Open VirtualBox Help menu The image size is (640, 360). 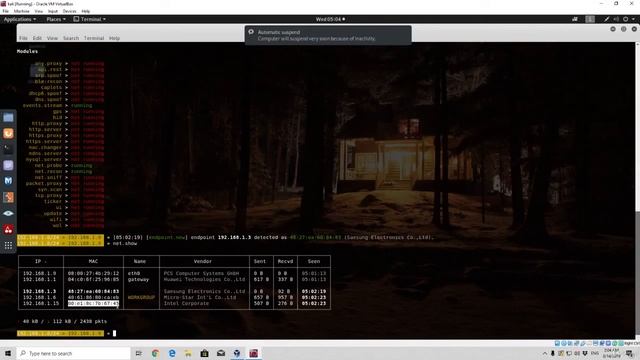pos(86,11)
